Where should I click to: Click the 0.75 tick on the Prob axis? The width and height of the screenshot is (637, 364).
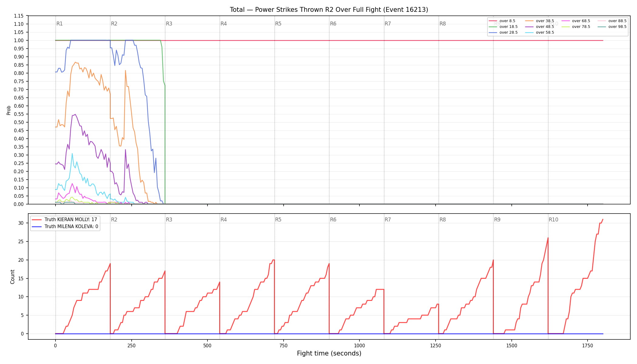(19, 81)
